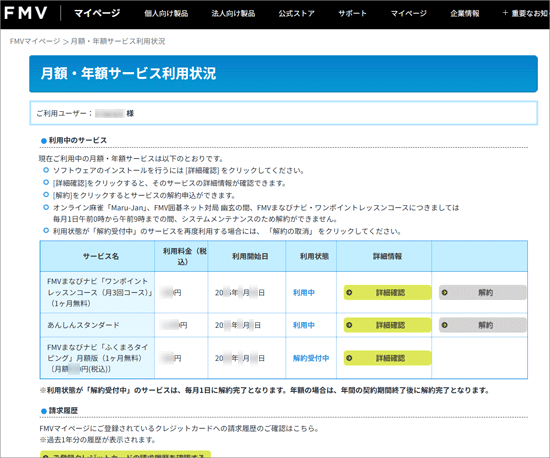Click 詳細確認 button for ワンポイントレッスンコース
This screenshot has height=458, width=550.
(x=387, y=292)
